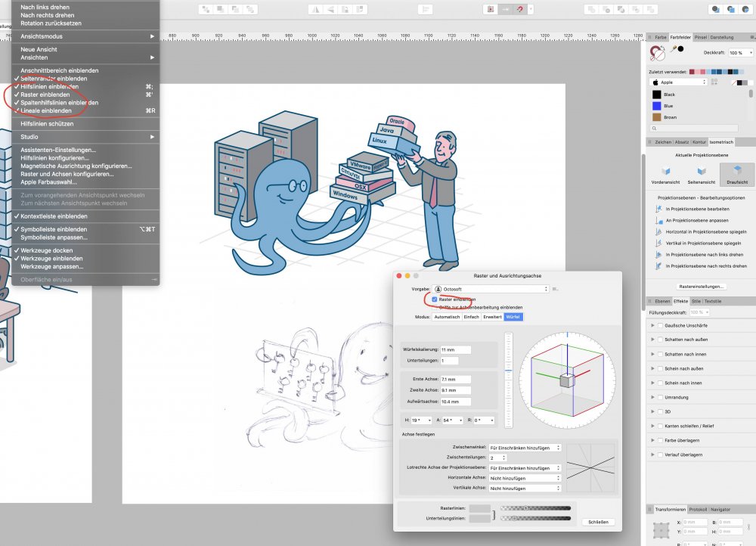Open the 'Apple' palette dropdown

point(678,82)
